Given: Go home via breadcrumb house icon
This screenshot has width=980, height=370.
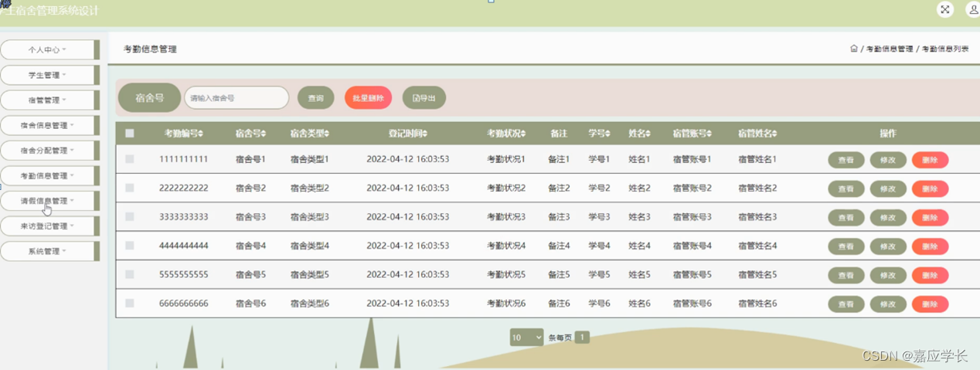Looking at the screenshot, I should (x=853, y=49).
